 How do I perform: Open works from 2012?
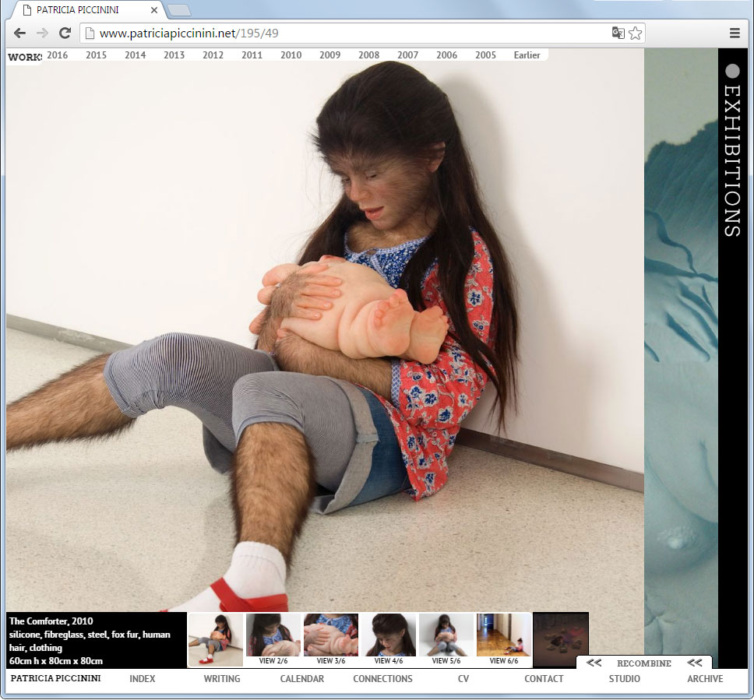point(213,55)
